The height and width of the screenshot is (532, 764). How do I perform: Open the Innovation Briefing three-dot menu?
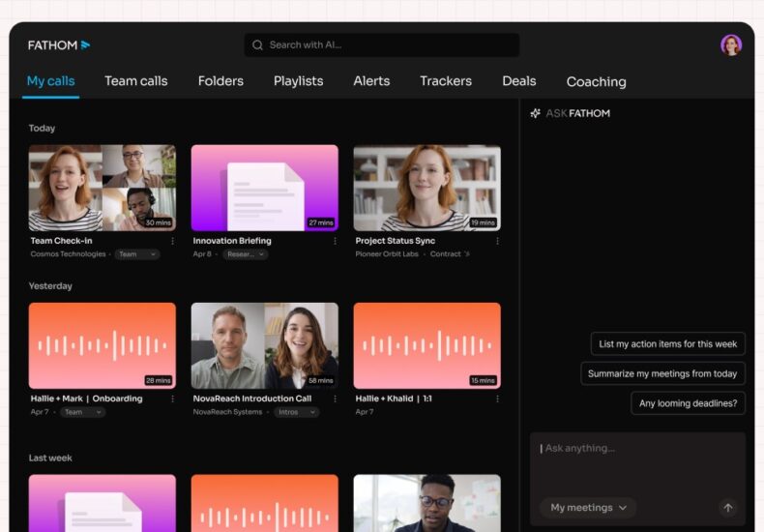(336, 241)
